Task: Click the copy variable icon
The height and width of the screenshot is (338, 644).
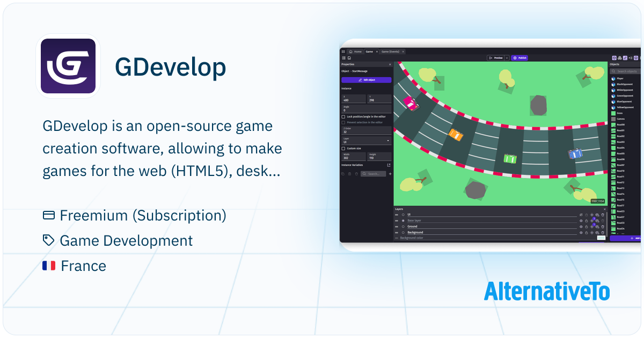Action: 343,174
